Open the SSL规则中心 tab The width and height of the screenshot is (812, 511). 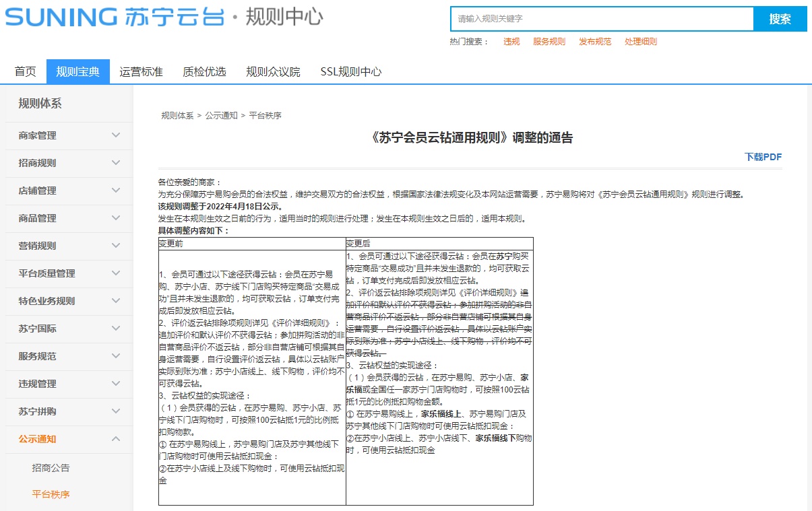pyautogui.click(x=350, y=71)
